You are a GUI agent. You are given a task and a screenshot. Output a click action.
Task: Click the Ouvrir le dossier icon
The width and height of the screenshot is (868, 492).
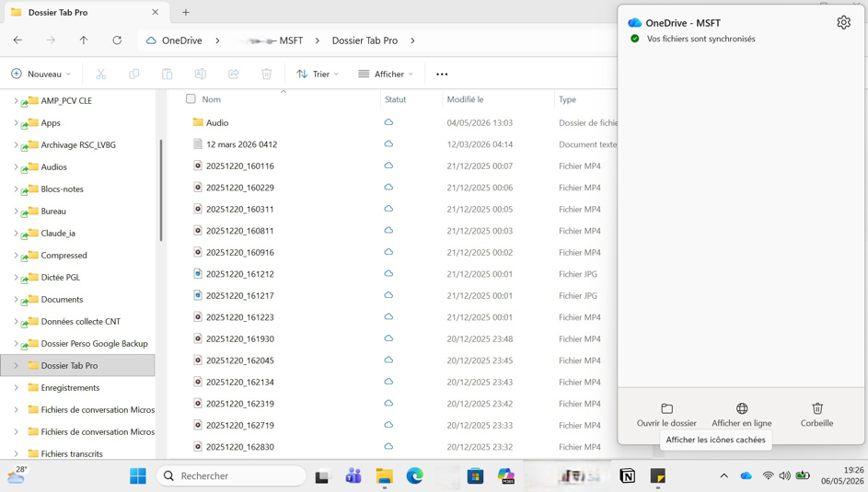[666, 408]
